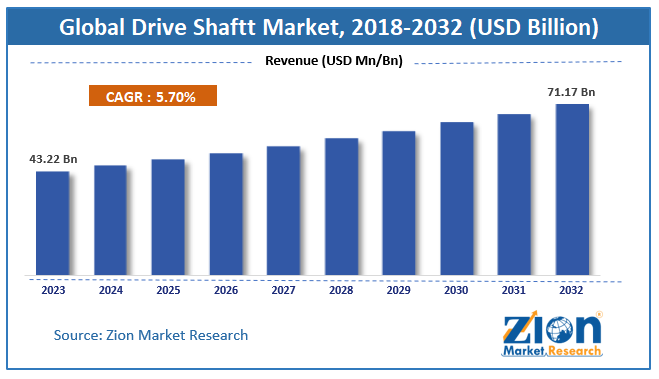Select the 2032 bar in chart
Viewport: 659px width, 379px height.
572,190
